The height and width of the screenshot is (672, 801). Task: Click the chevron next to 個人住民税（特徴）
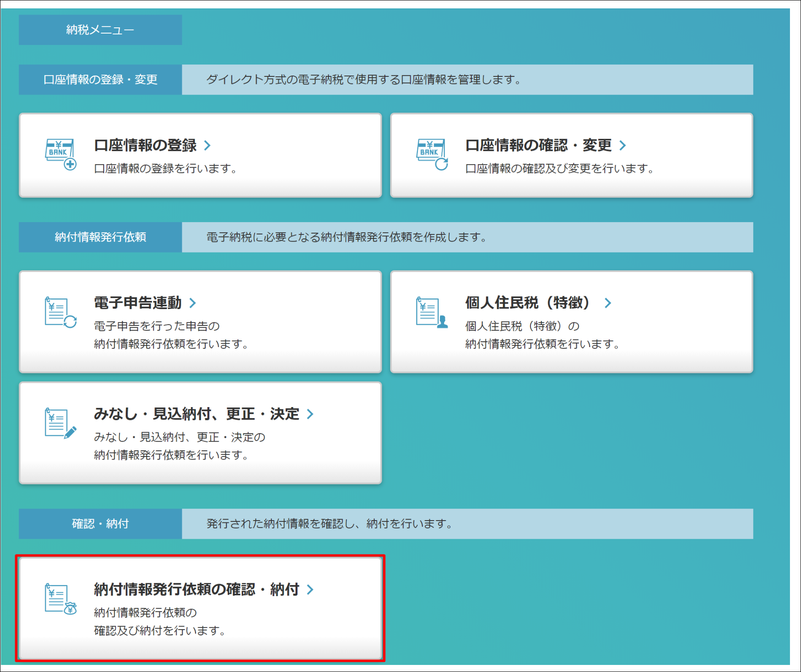click(x=608, y=303)
